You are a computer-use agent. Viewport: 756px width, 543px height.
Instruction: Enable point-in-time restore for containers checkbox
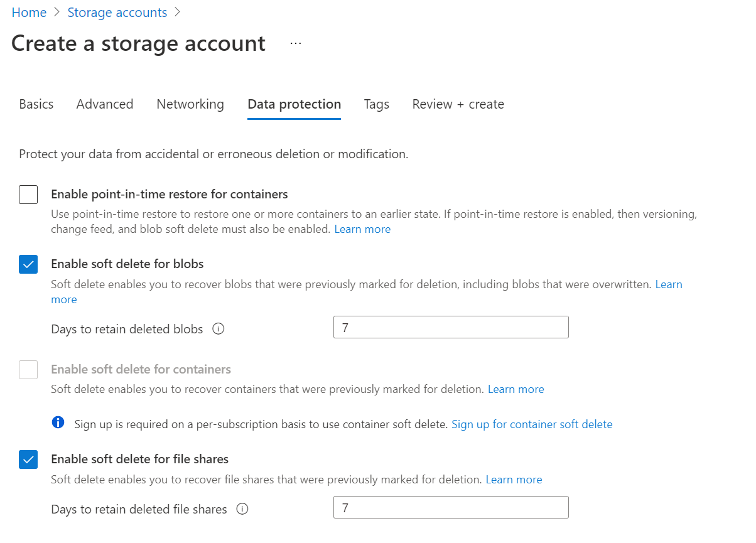click(28, 195)
